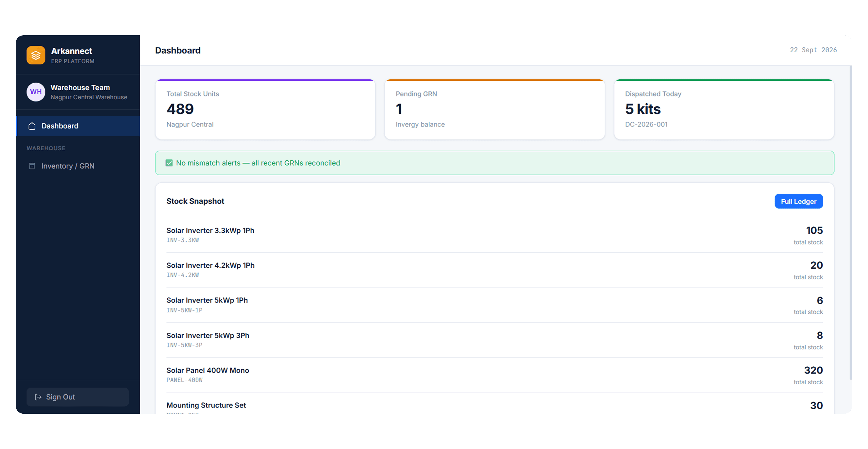868x449 pixels.
Task: Click the Sign Out arrow icon
Action: tap(38, 397)
